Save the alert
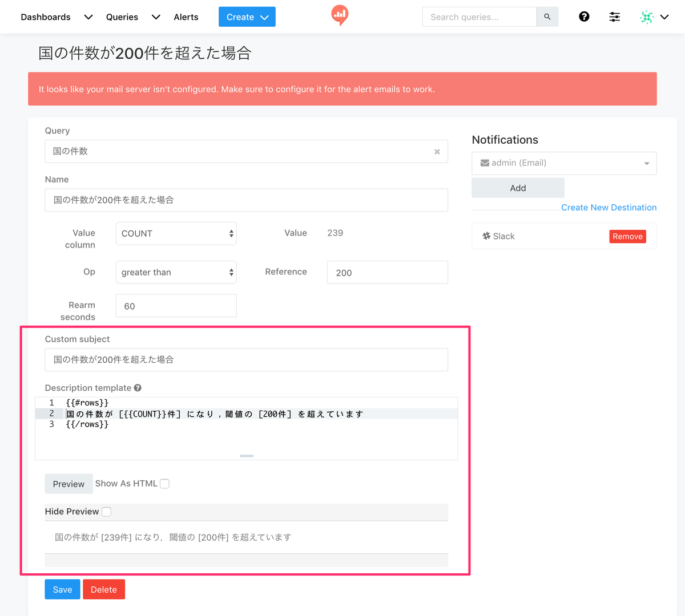 [x=63, y=589]
